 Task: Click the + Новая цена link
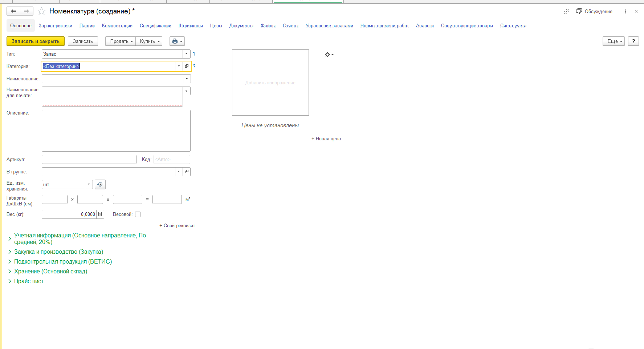(x=326, y=139)
